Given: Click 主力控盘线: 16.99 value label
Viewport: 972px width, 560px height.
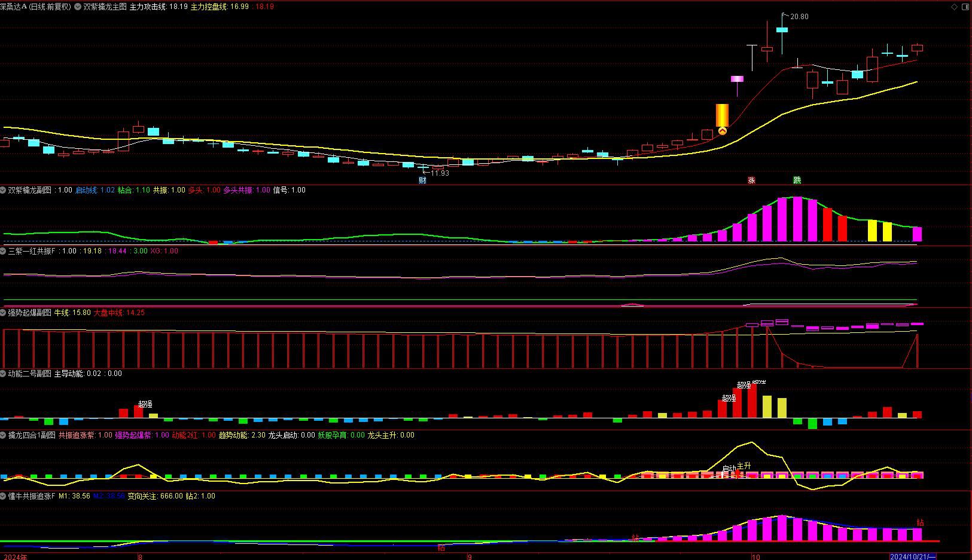Looking at the screenshot, I should (220, 7).
